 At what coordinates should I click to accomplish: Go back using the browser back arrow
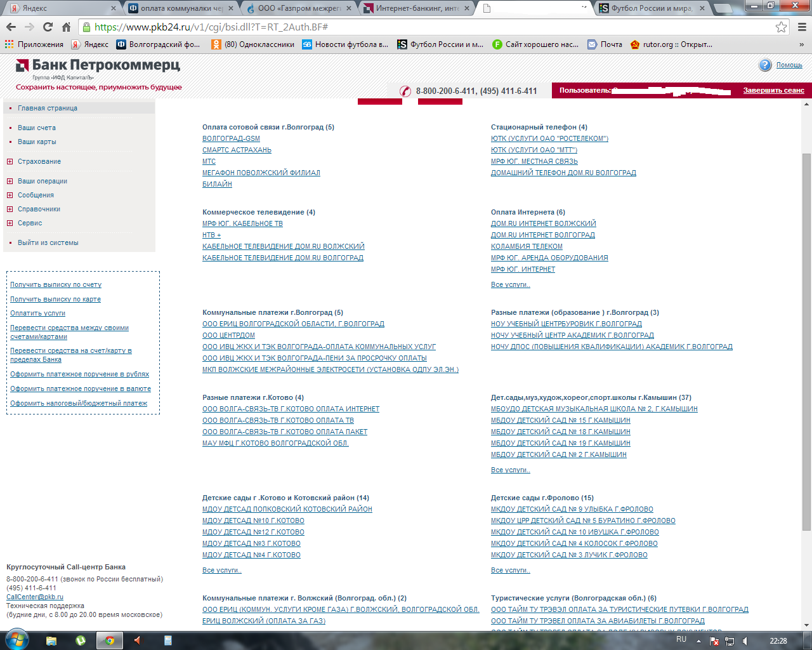click(x=11, y=27)
